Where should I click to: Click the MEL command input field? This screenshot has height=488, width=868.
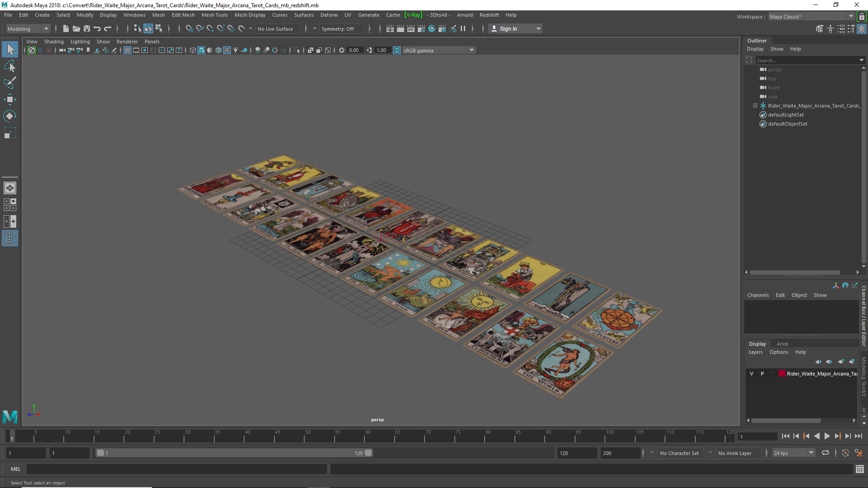(x=176, y=469)
